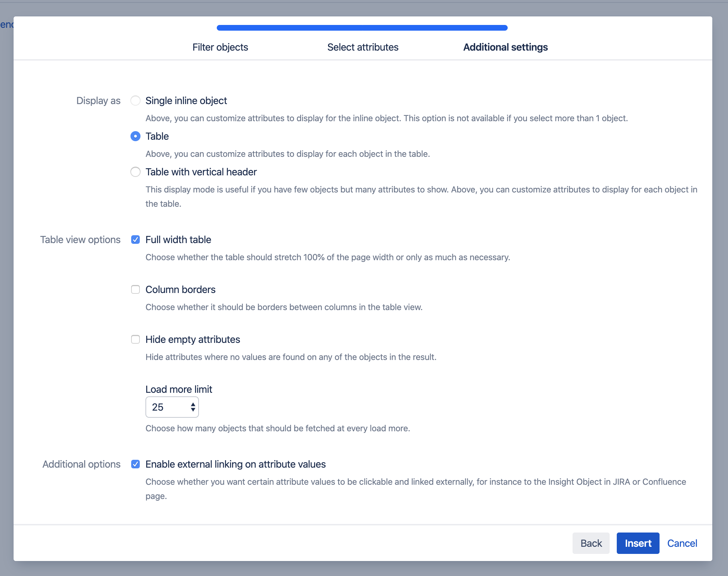The image size is (728, 576).
Task: Click the Load more limit number field
Action: coord(166,407)
